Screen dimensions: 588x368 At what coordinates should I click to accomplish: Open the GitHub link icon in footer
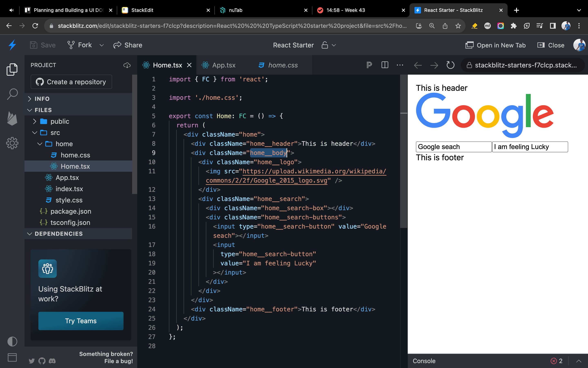click(x=42, y=361)
